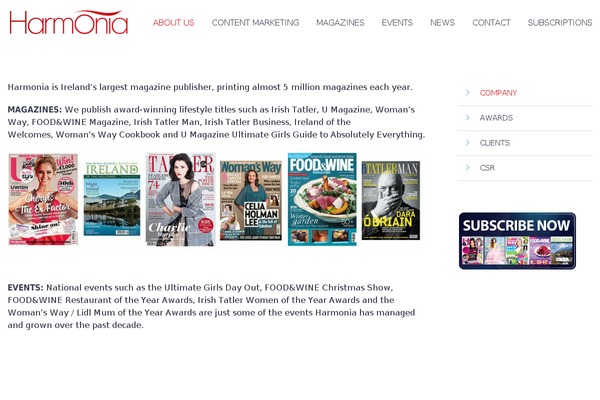Viewport: 600px width, 400px height.
Task: Open Subscriptions in the top navigation
Action: 559,23
